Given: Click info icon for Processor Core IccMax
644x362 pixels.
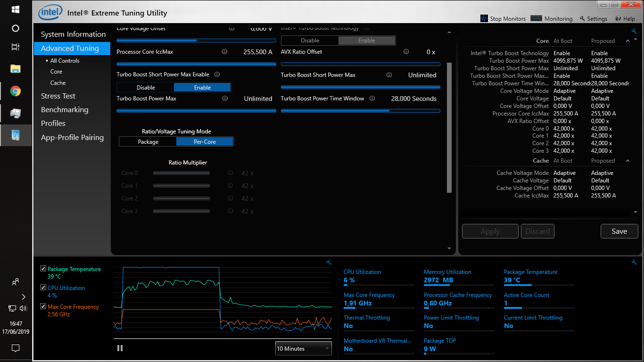Looking at the screenshot, I should 224,52.
